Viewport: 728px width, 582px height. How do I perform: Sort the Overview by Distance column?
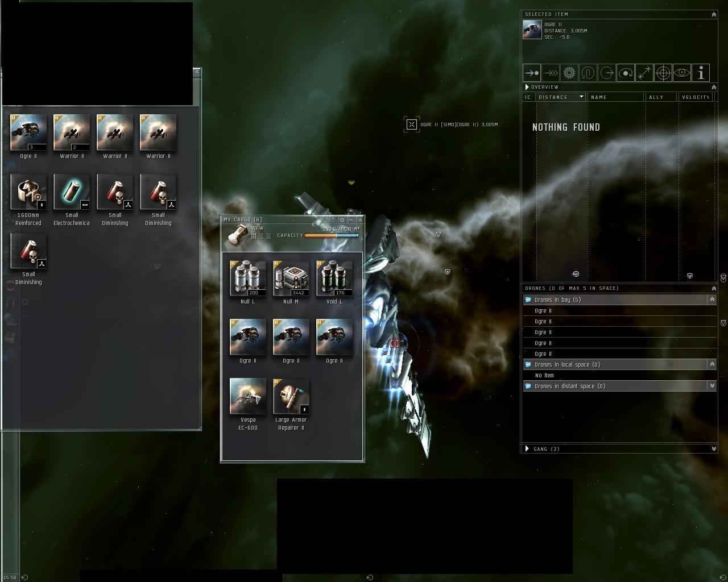point(561,97)
